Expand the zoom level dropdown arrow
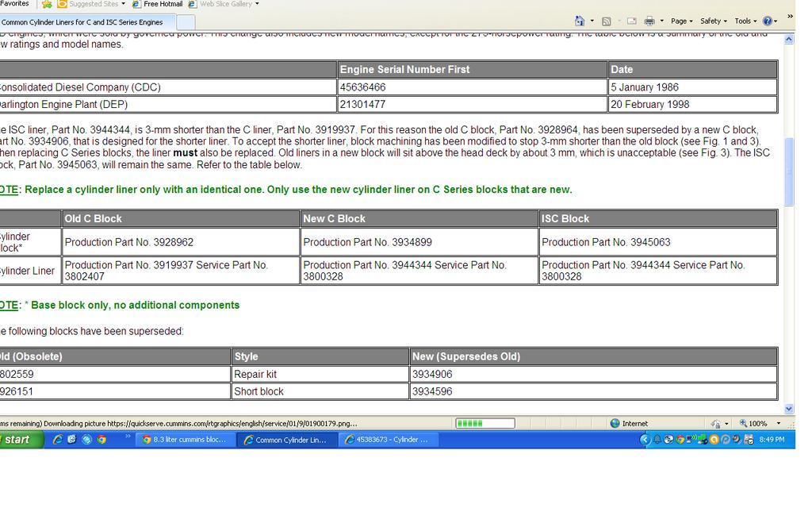812x508 pixels. click(779, 424)
